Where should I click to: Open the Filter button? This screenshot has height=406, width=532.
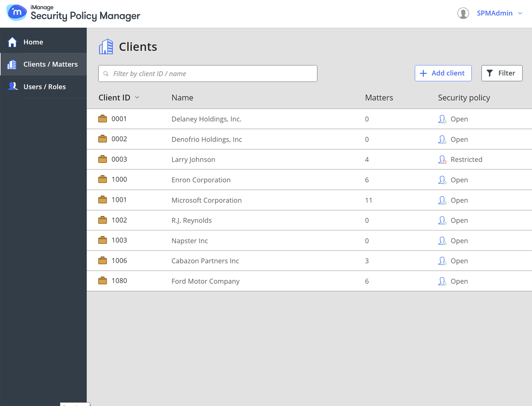pyautogui.click(x=501, y=73)
